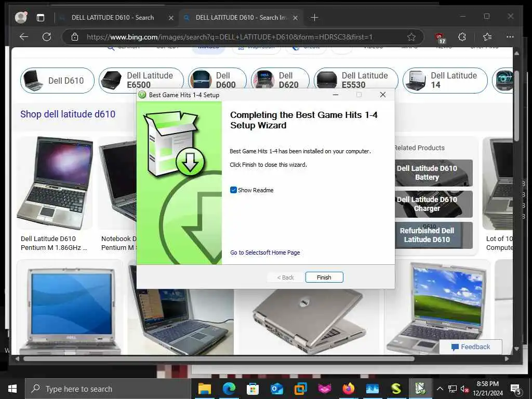The width and height of the screenshot is (532, 399).
Task: Click Dell Latitude D610 Charger related product
Action: tap(433, 204)
